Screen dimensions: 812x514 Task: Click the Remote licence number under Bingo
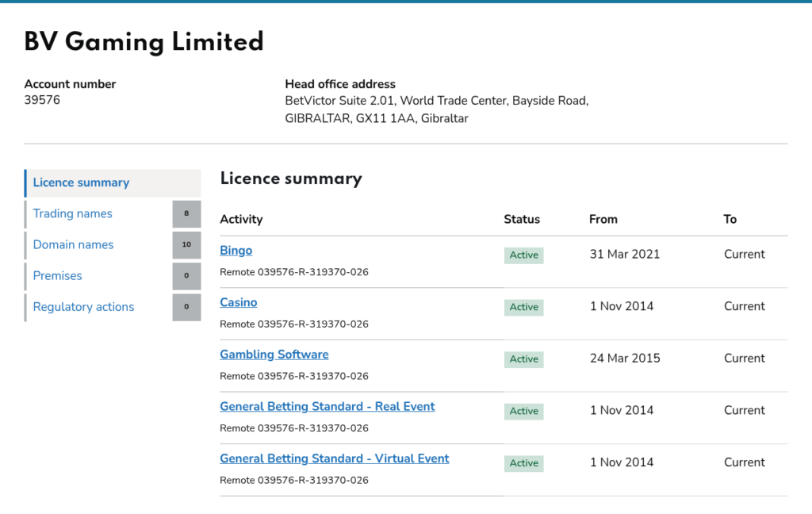tap(294, 272)
